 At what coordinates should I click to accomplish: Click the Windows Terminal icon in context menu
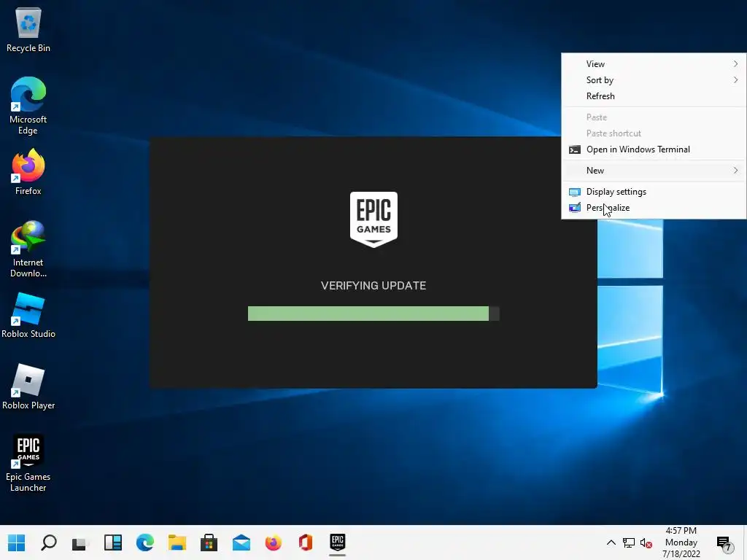pyautogui.click(x=575, y=149)
